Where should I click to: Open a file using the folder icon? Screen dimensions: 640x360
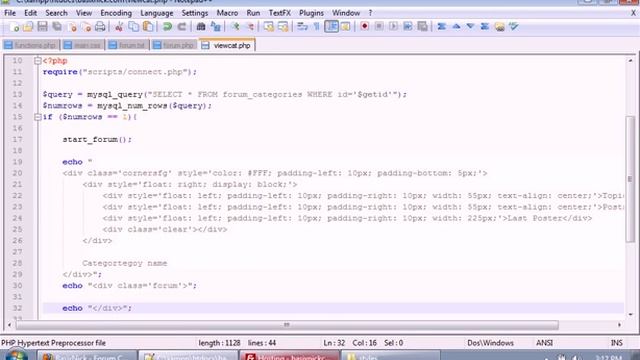click(x=28, y=27)
